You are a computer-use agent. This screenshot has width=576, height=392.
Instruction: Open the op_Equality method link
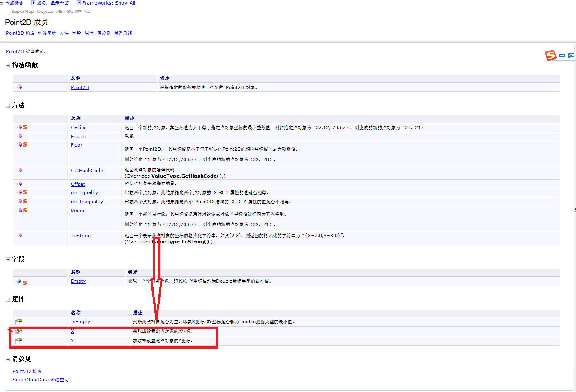pyautogui.click(x=84, y=192)
